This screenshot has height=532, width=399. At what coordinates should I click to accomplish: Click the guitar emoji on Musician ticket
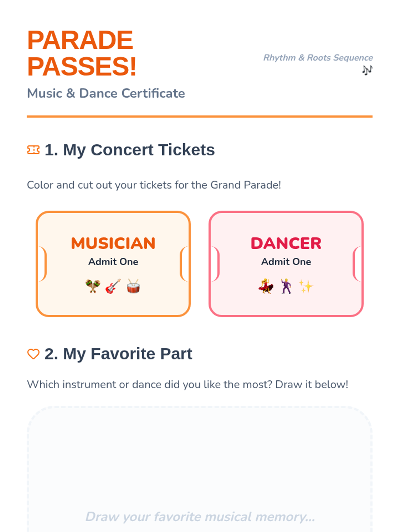pyautogui.click(x=113, y=286)
